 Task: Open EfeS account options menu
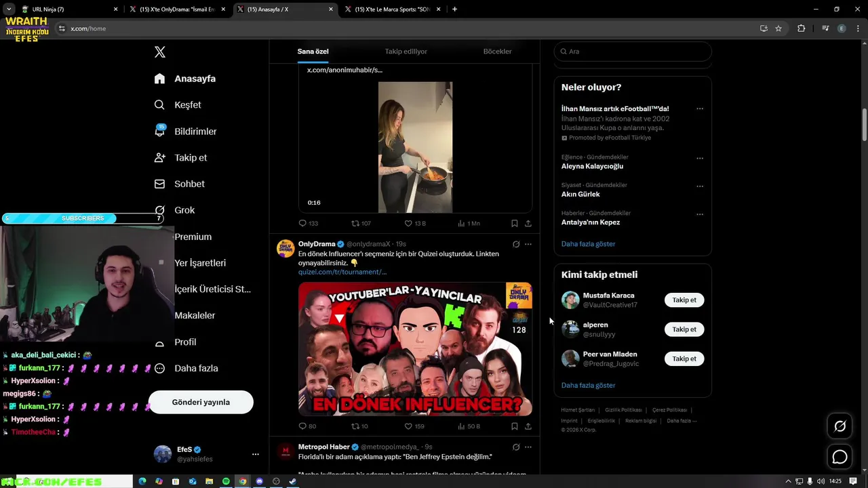click(x=256, y=454)
